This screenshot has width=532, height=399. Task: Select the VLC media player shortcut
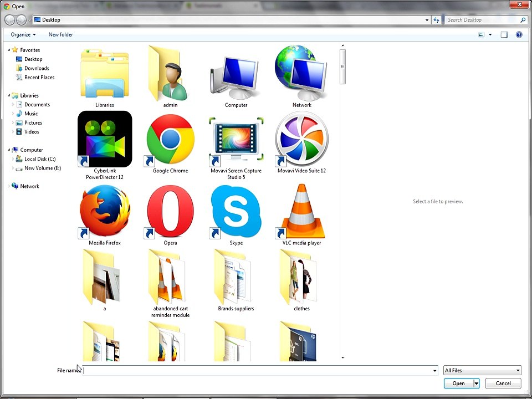300,211
